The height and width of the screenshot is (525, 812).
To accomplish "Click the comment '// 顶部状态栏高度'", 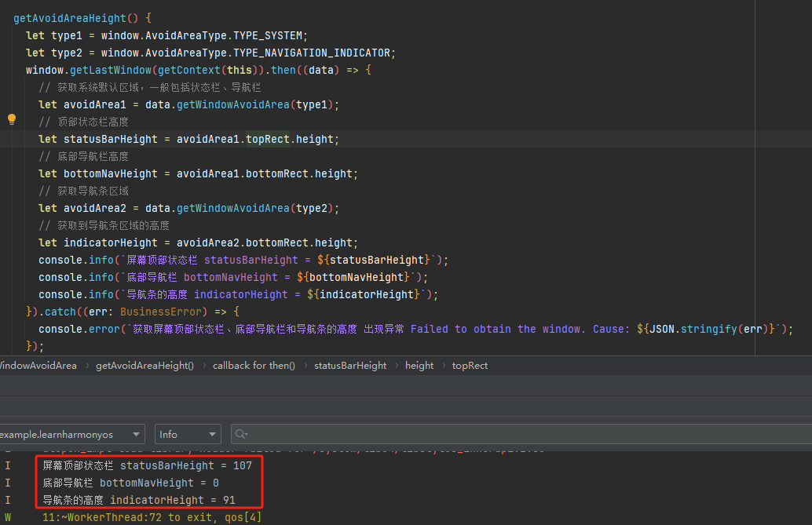I will (83, 122).
